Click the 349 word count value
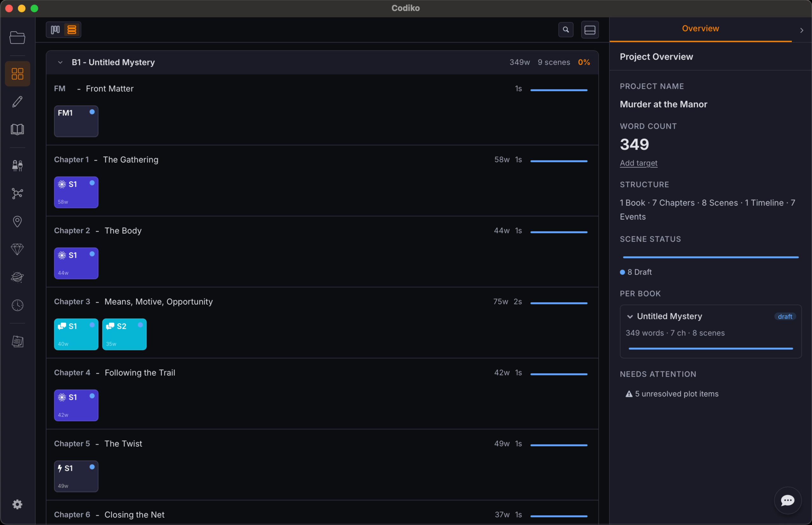This screenshot has height=525, width=812. pos(634,144)
